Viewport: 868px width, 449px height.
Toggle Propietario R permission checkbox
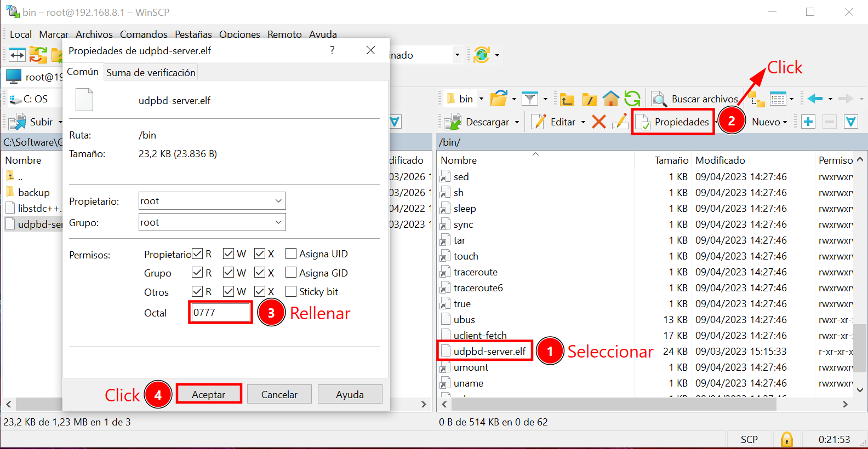click(x=197, y=254)
